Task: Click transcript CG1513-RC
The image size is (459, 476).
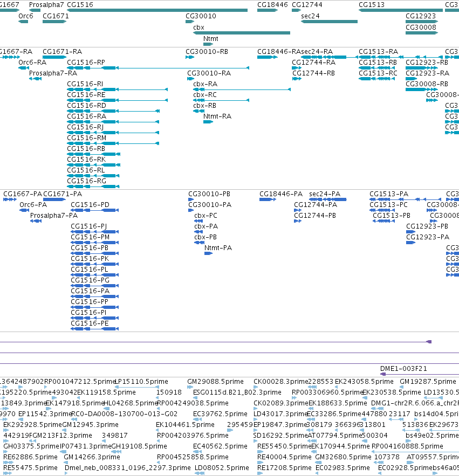Action: tap(376, 79)
